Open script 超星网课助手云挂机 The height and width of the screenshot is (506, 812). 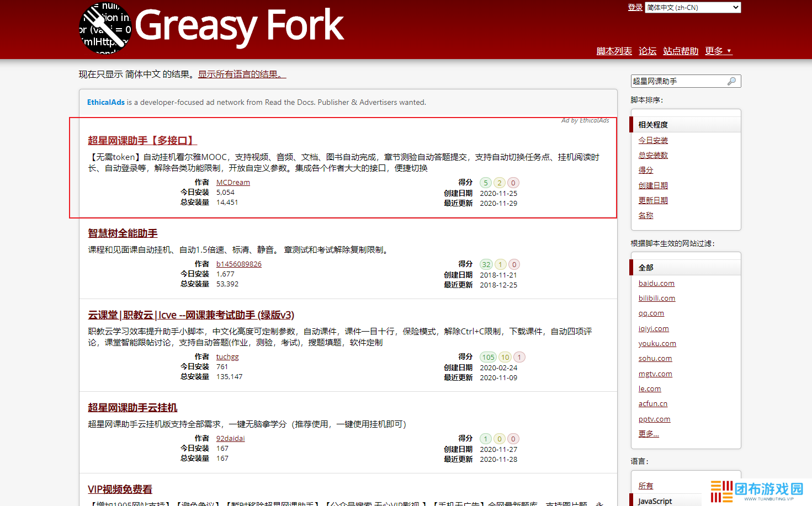click(132, 407)
